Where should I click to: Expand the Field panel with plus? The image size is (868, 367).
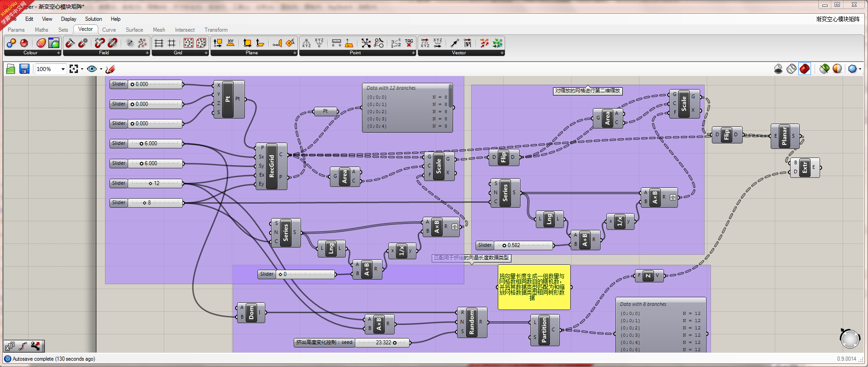coord(147,53)
